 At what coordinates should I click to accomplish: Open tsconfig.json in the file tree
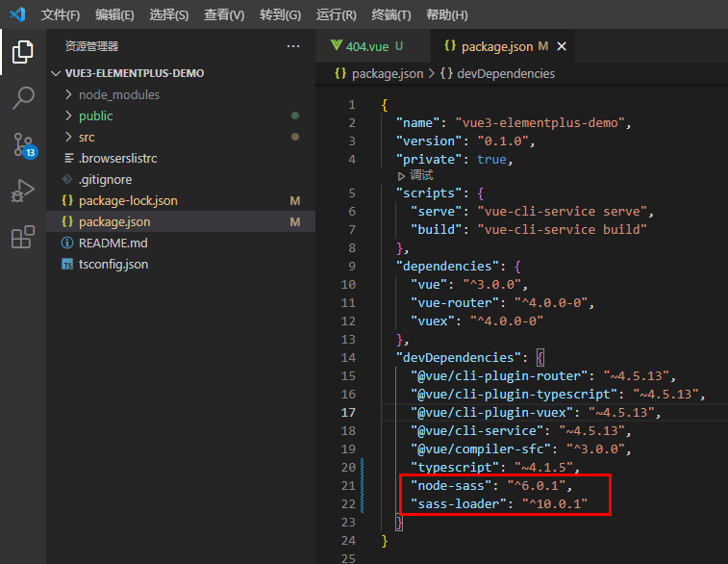point(181,265)
